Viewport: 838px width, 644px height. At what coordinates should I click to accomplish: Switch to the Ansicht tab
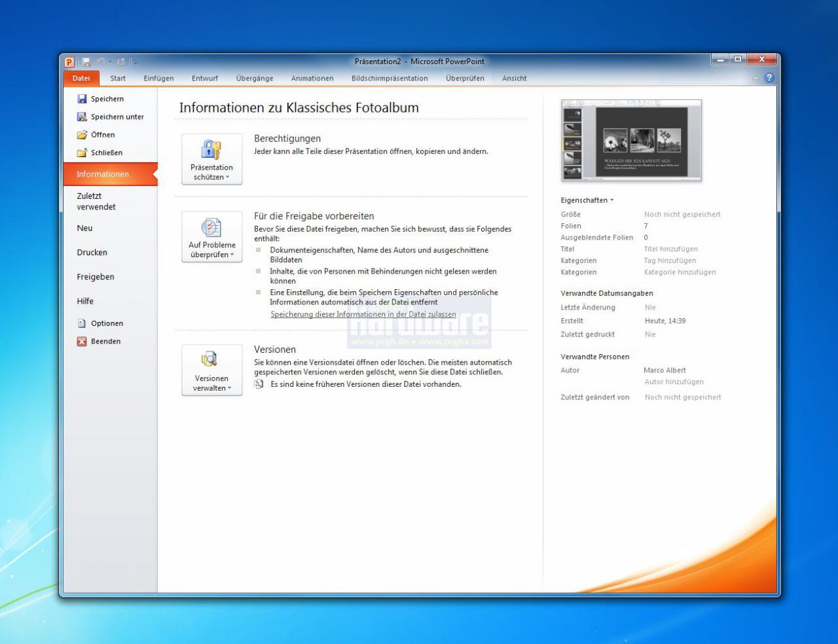point(515,79)
